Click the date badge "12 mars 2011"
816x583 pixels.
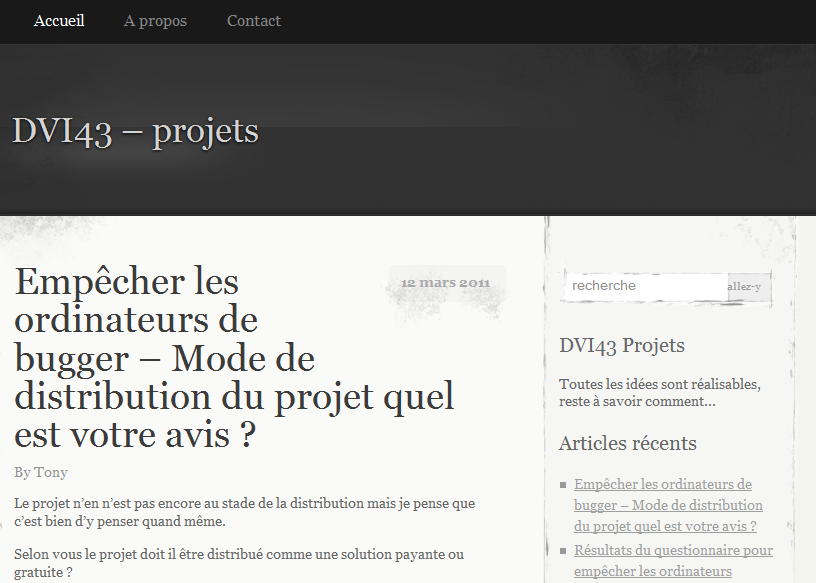point(444,282)
